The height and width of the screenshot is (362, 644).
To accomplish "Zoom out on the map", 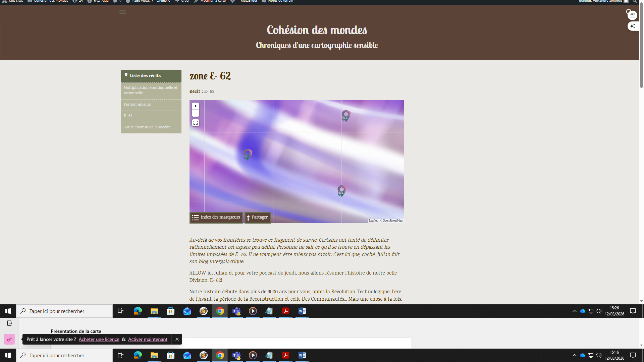I will 196,113.
